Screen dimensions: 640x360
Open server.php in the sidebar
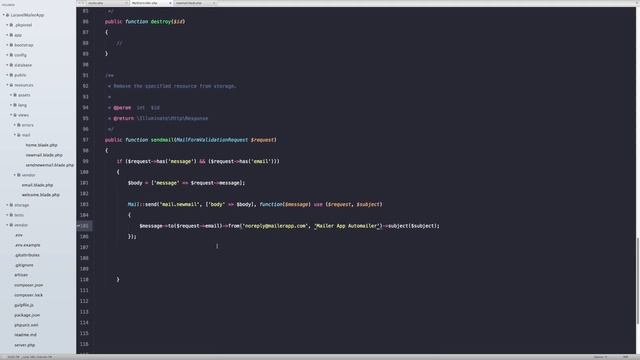(x=24, y=345)
